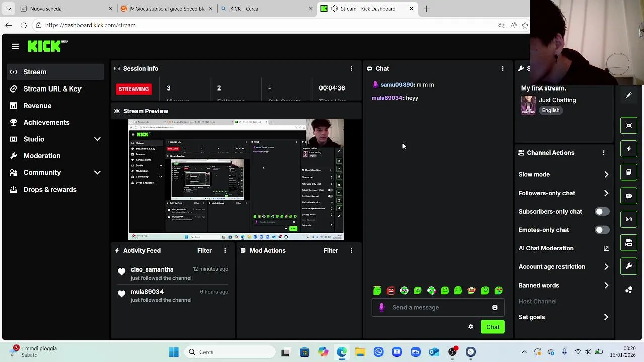The width and height of the screenshot is (644, 362).
Task: Open Chat panel three-dot menu
Action: 502,68
